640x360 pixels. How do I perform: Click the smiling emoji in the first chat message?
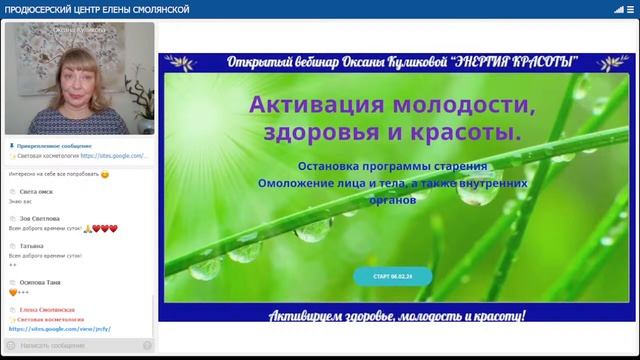[x=105, y=175]
